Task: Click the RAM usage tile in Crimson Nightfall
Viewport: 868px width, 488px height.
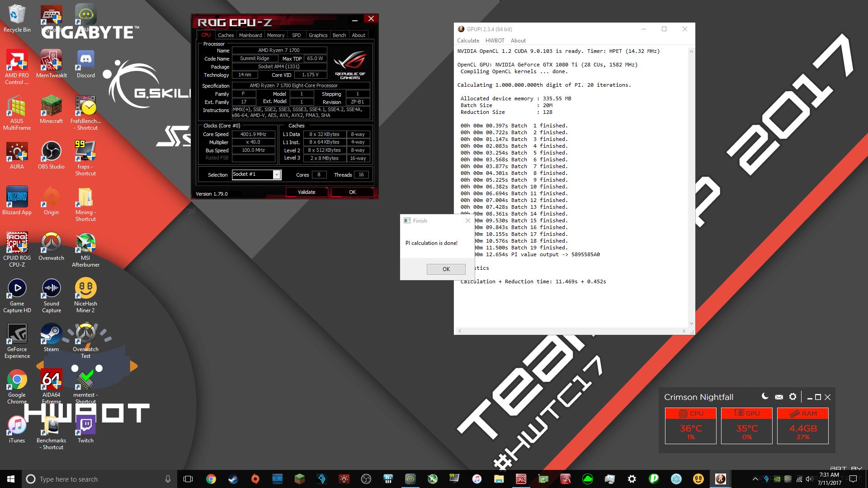Action: [802, 426]
